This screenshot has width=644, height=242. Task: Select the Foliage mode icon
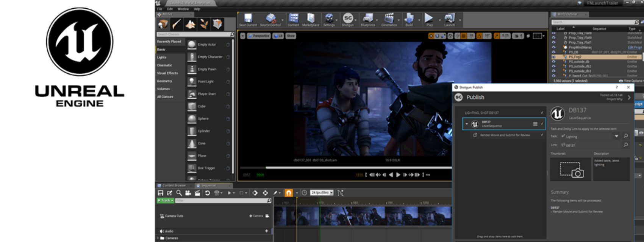(204, 24)
